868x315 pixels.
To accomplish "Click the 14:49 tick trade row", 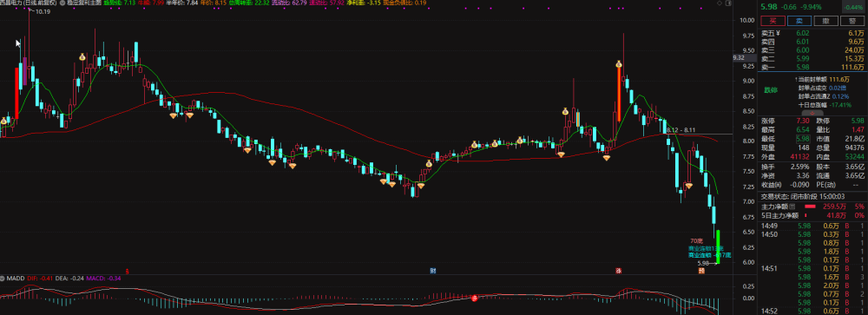I will pos(812,226).
